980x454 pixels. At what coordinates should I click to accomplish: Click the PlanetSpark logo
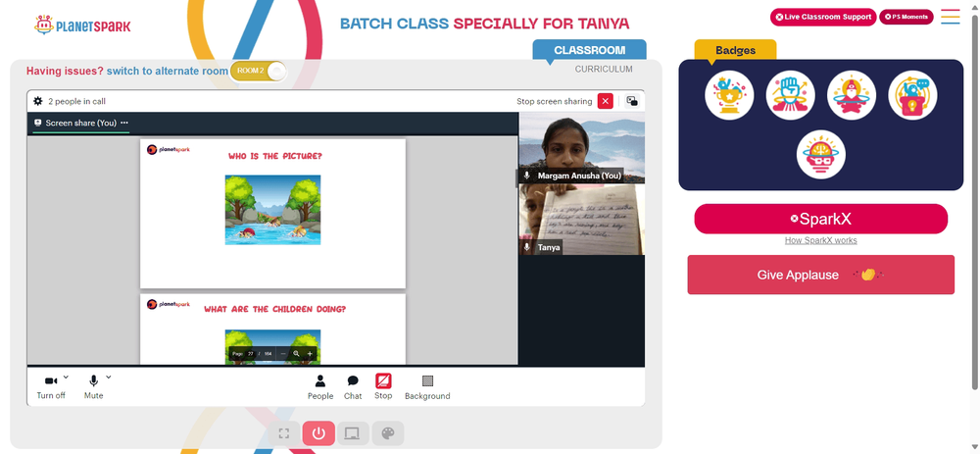(x=83, y=25)
